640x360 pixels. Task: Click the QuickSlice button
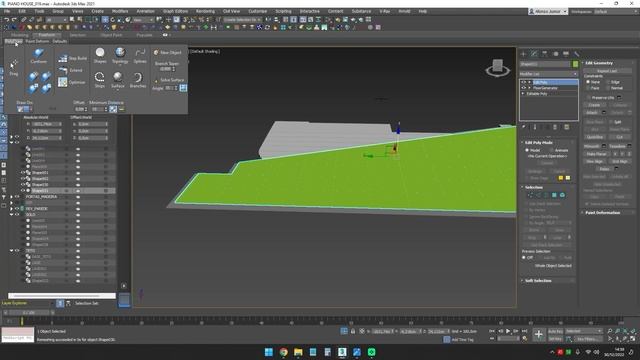(x=595, y=137)
